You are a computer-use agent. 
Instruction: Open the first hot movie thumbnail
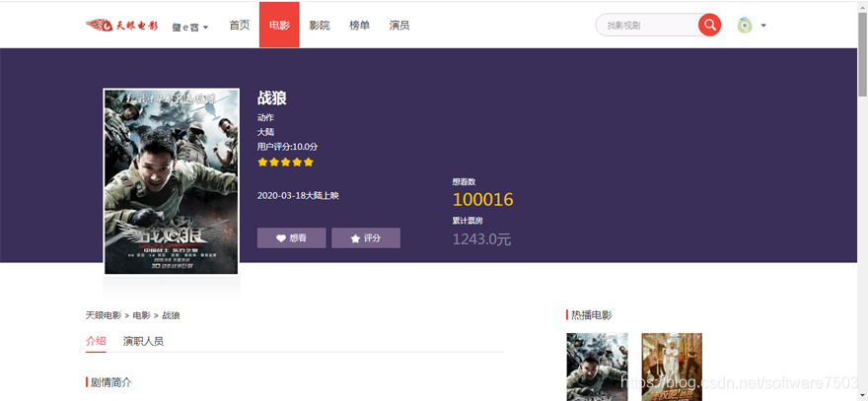(598, 367)
